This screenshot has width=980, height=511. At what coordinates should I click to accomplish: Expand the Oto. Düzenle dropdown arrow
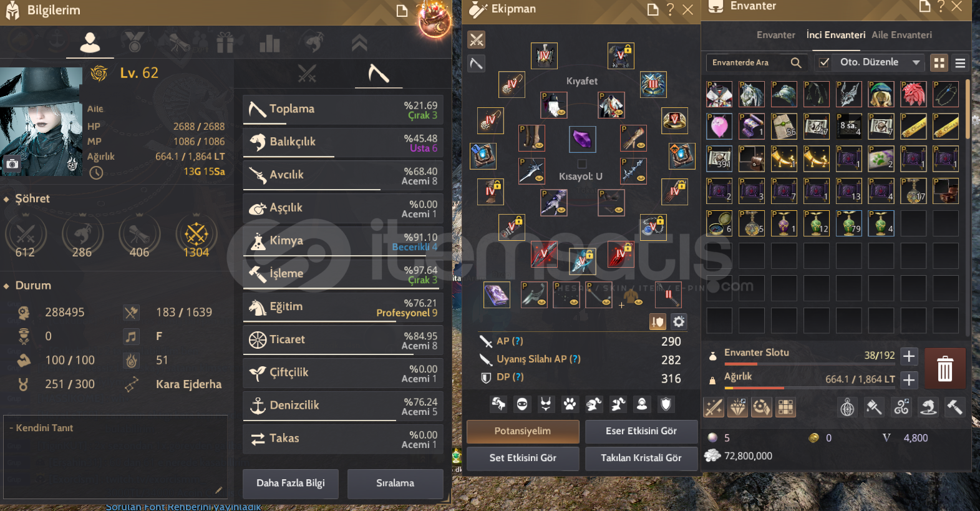pos(916,62)
